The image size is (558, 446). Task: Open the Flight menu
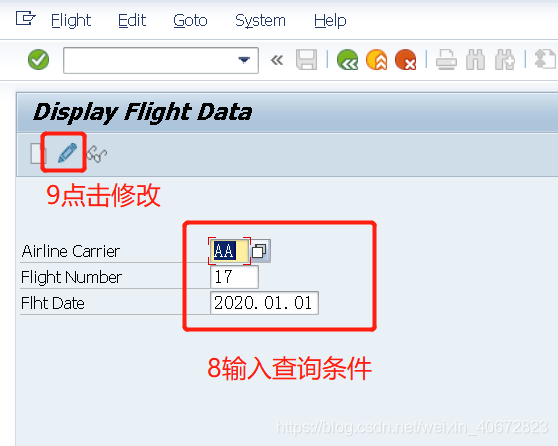pyautogui.click(x=71, y=20)
